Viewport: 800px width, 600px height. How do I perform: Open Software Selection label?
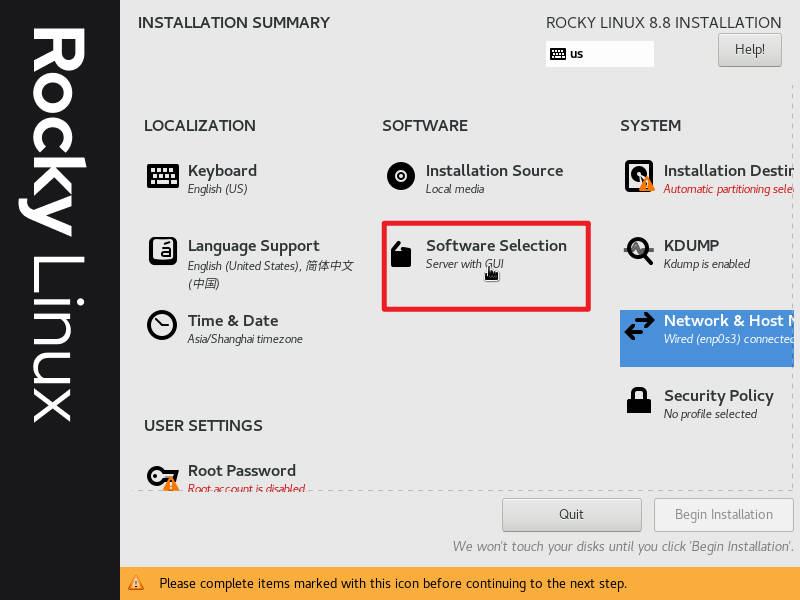click(x=496, y=245)
